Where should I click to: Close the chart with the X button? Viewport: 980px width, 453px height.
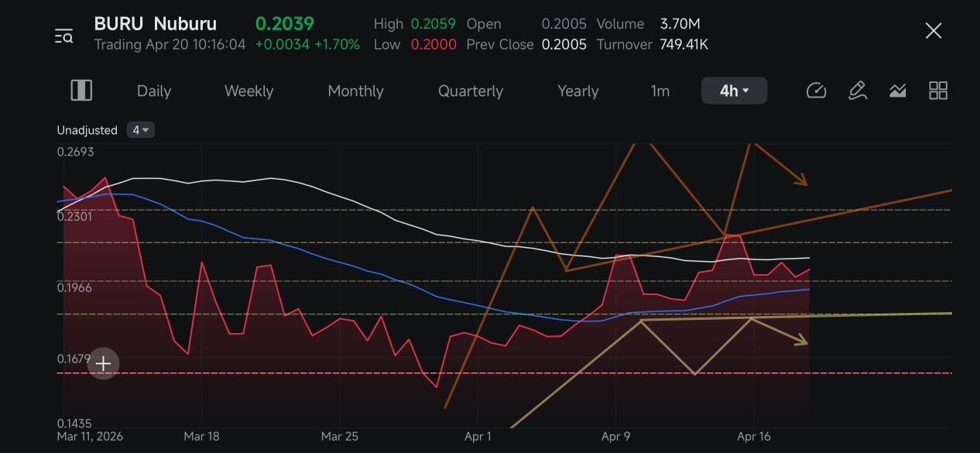pos(934,31)
